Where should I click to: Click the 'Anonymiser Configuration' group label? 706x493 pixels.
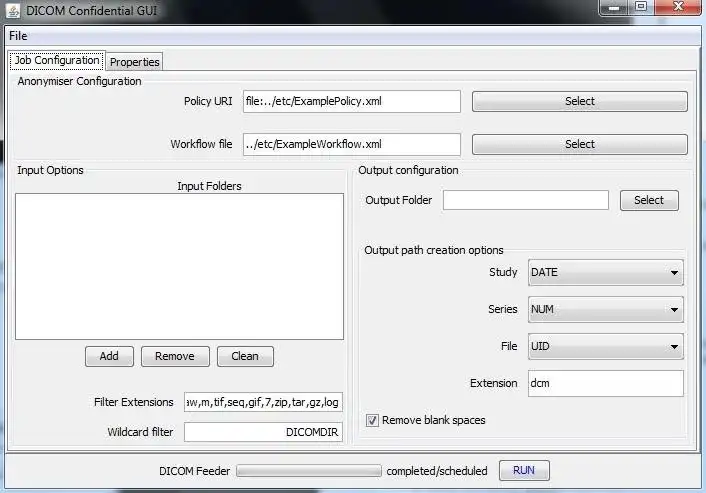click(79, 81)
